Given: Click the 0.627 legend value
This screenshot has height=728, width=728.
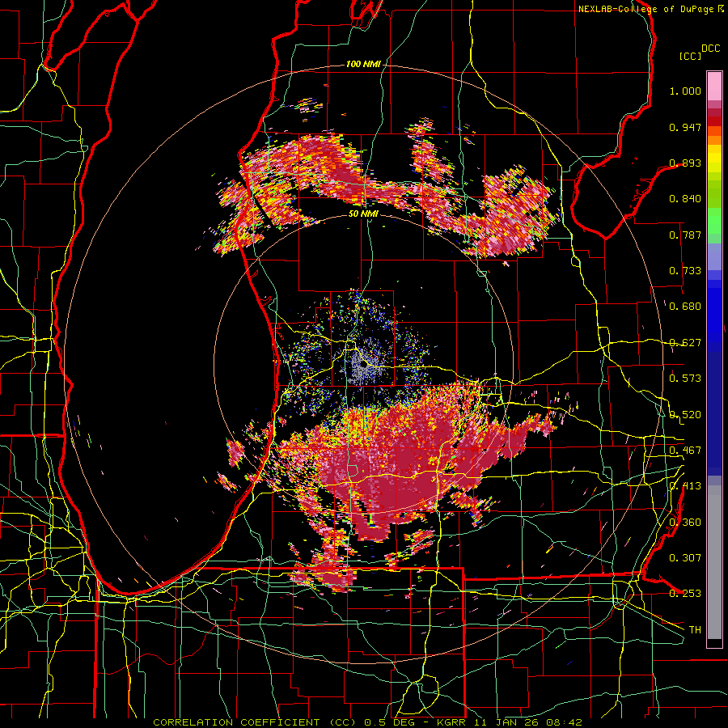Looking at the screenshot, I should point(685,343).
